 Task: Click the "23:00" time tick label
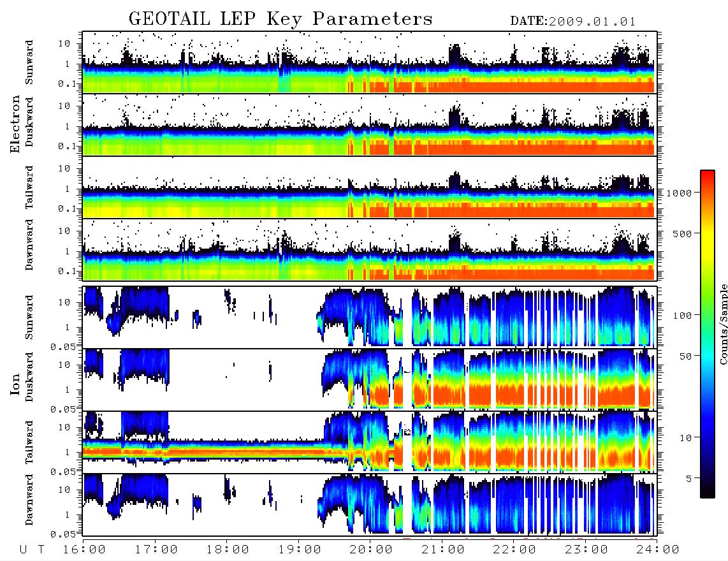(x=586, y=550)
